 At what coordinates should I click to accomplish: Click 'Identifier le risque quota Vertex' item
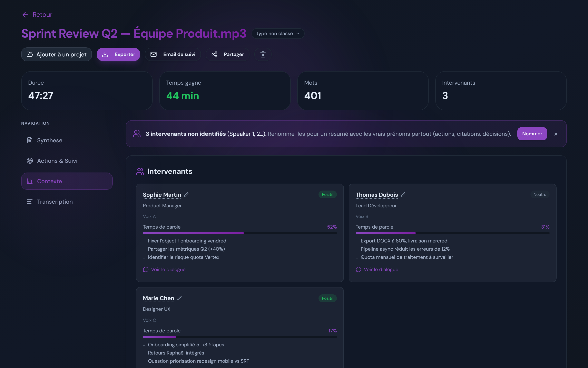[184, 257]
